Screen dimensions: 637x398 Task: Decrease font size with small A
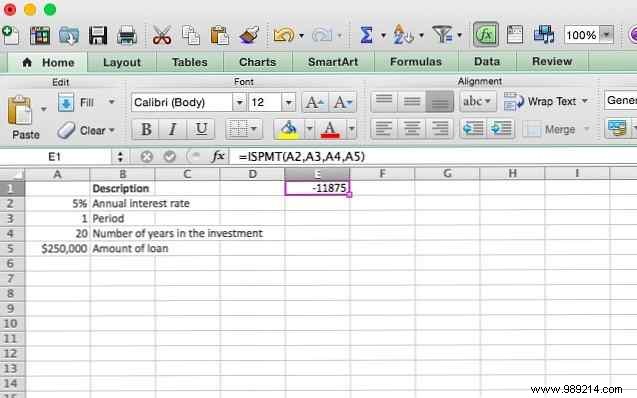343,102
